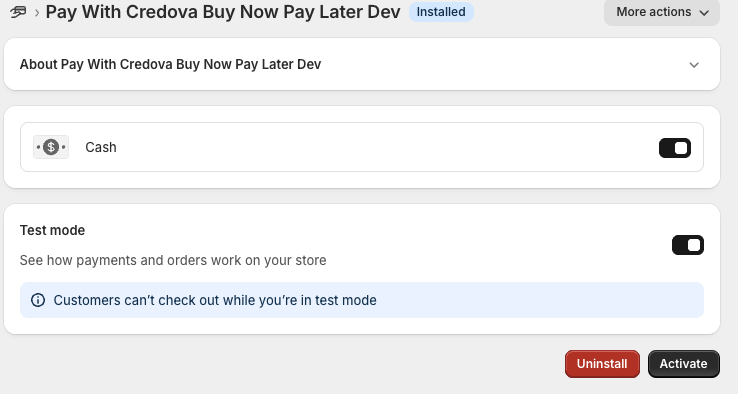
Task: Click the Cash payment method icon
Action: [51, 147]
